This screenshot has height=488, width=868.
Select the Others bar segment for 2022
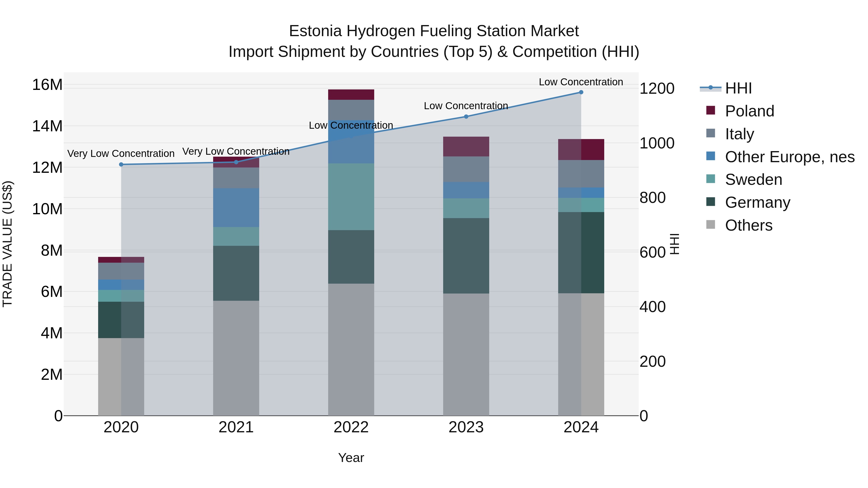(351, 350)
